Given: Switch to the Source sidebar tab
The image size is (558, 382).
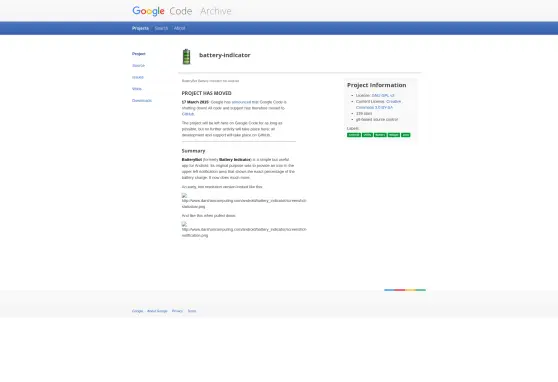Looking at the screenshot, I should (x=138, y=66).
